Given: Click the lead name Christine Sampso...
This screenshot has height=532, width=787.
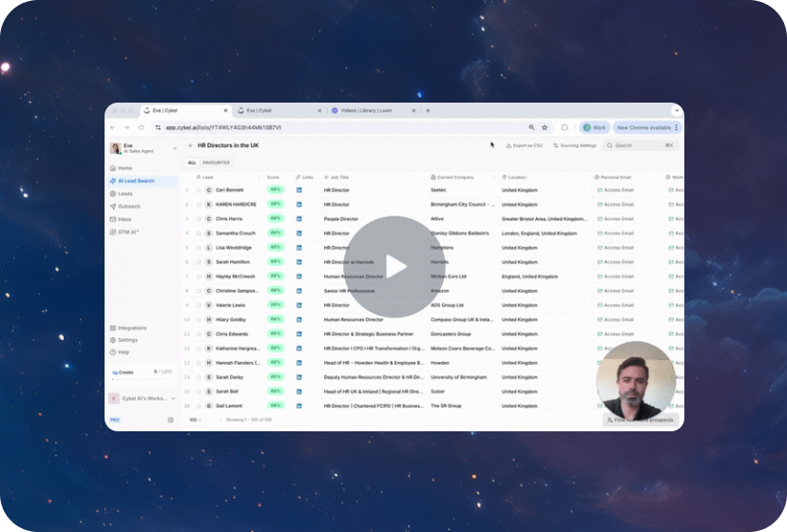Looking at the screenshot, I should [237, 291].
